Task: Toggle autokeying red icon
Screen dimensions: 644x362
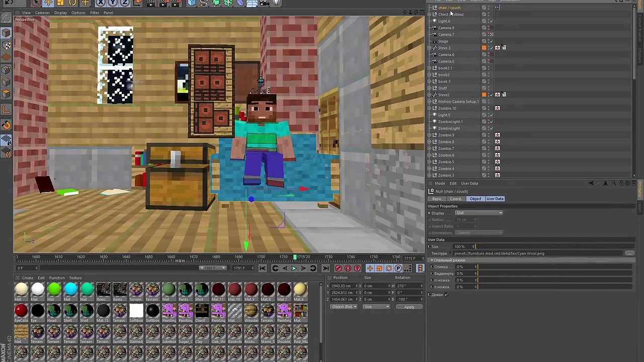Action: [348, 268]
